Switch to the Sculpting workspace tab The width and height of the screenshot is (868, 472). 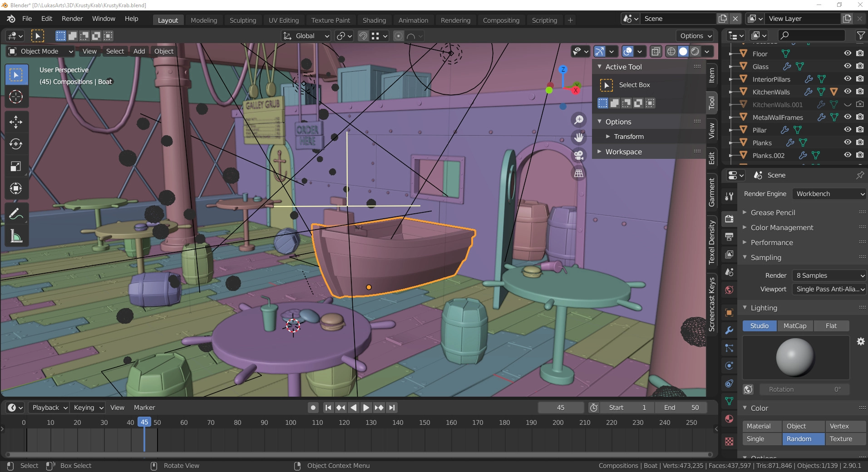(242, 20)
